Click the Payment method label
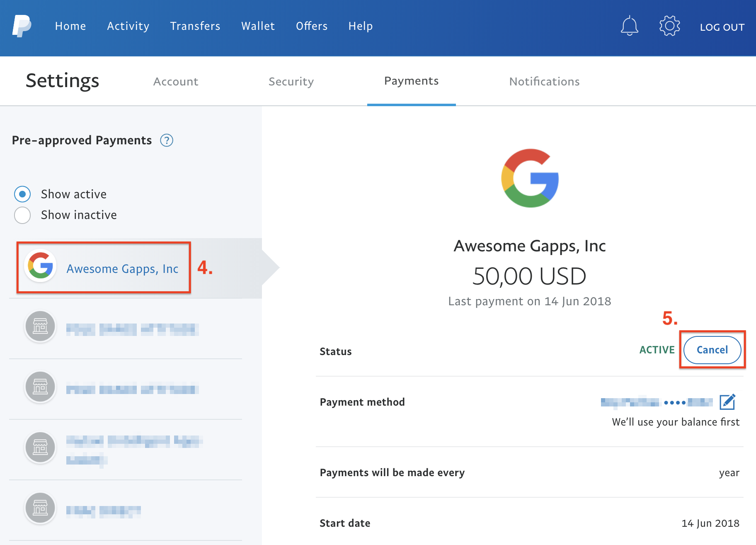Image resolution: width=756 pixels, height=545 pixels. pos(362,402)
